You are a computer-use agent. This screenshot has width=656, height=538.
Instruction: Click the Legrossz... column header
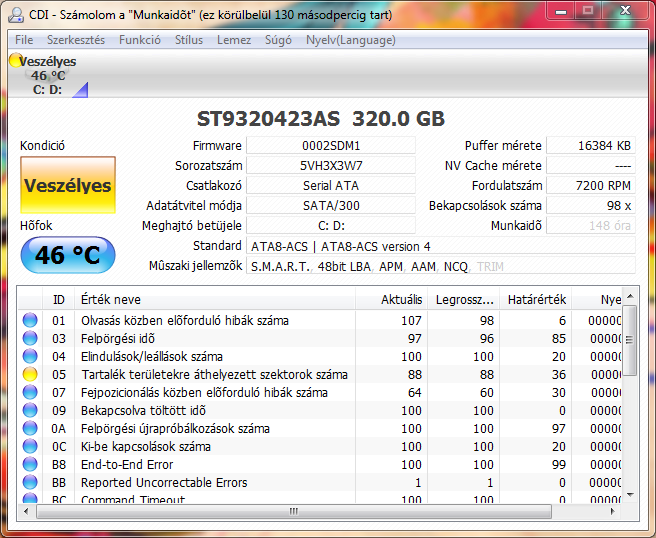click(464, 299)
